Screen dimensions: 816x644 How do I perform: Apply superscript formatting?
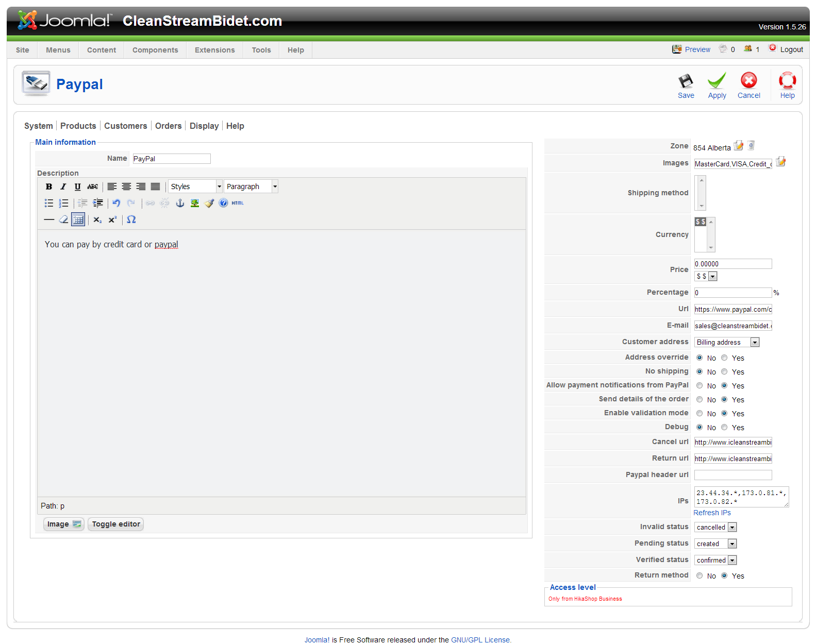(112, 219)
